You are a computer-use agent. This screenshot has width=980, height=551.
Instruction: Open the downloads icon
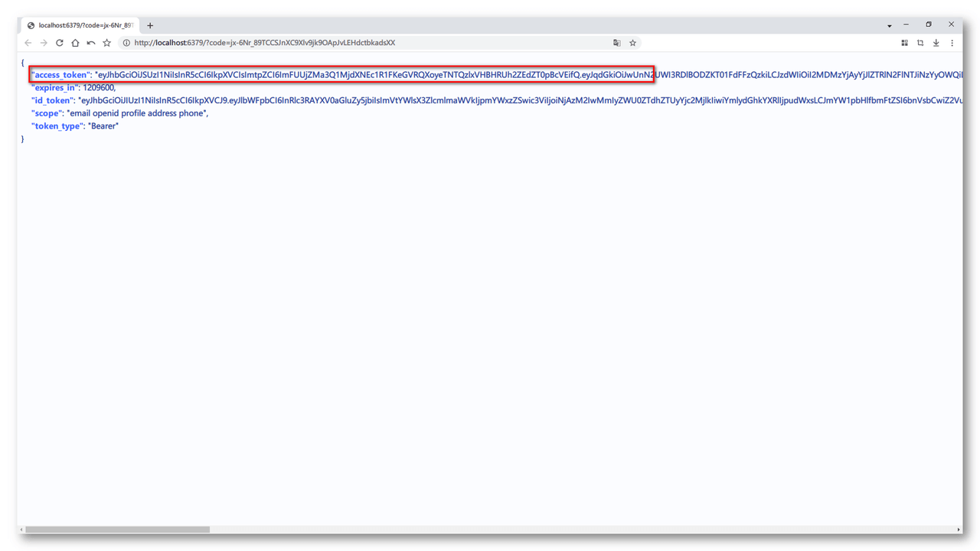pos(936,43)
